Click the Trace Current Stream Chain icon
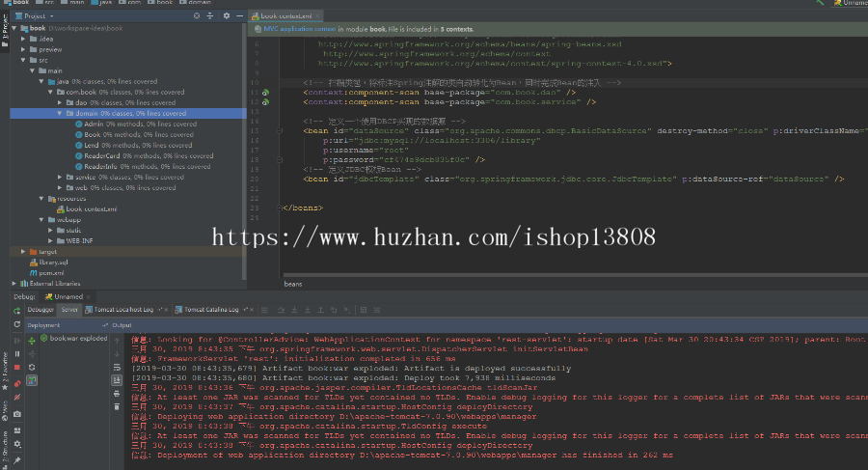This screenshot has height=470, width=868. 377,310
